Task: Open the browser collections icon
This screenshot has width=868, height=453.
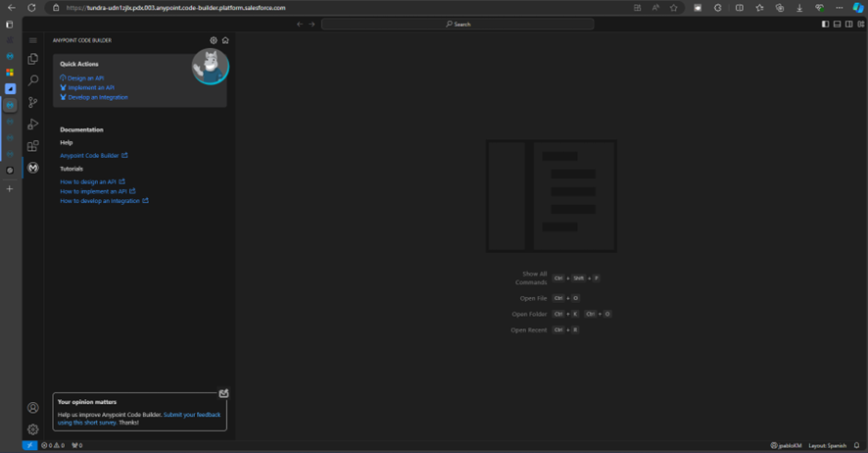Action: [x=780, y=8]
